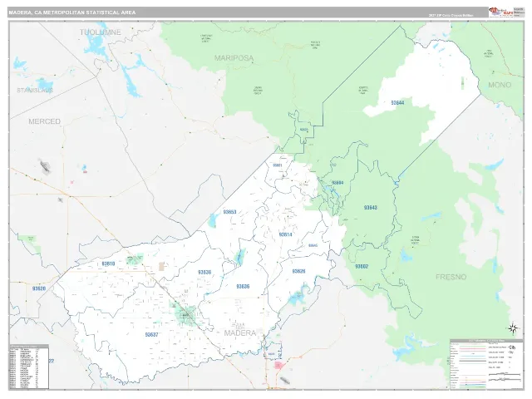This screenshot has height=399, width=532.
Task: Click the map title Madera, CA Metropolitan Statistical Area
Action: [72, 12]
